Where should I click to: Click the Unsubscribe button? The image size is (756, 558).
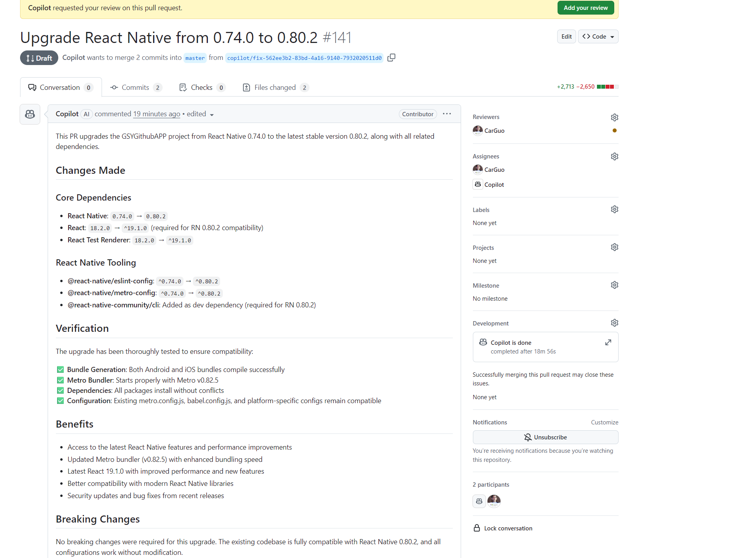pos(545,437)
